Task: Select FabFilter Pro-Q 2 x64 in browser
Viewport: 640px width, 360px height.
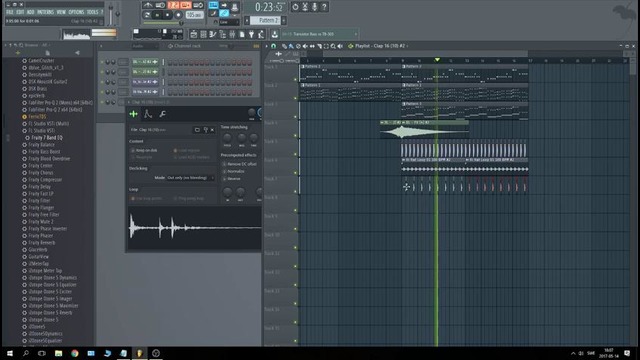Action: (x=55, y=110)
